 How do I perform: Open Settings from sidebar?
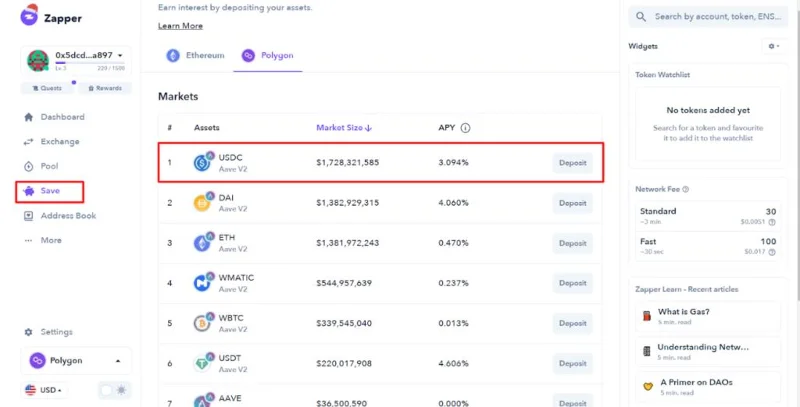tap(57, 332)
